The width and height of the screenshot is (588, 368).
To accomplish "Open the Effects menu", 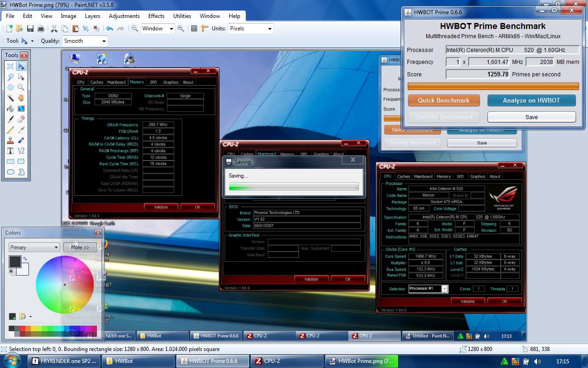I will coord(156,16).
